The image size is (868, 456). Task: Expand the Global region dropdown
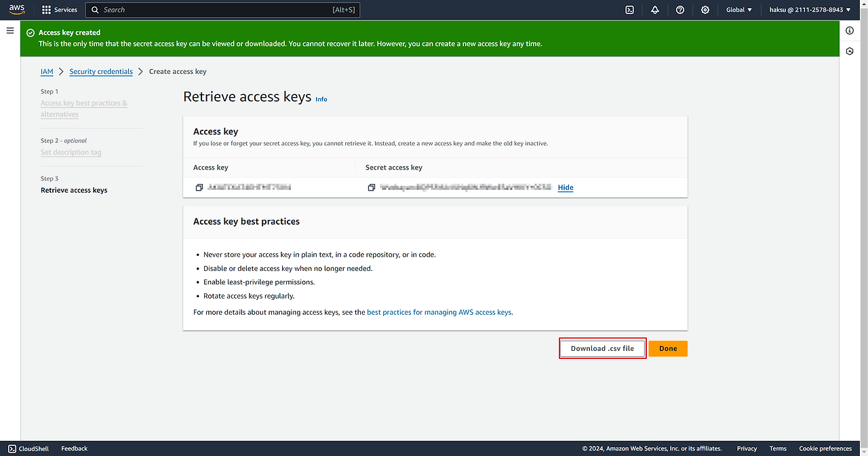pos(739,10)
